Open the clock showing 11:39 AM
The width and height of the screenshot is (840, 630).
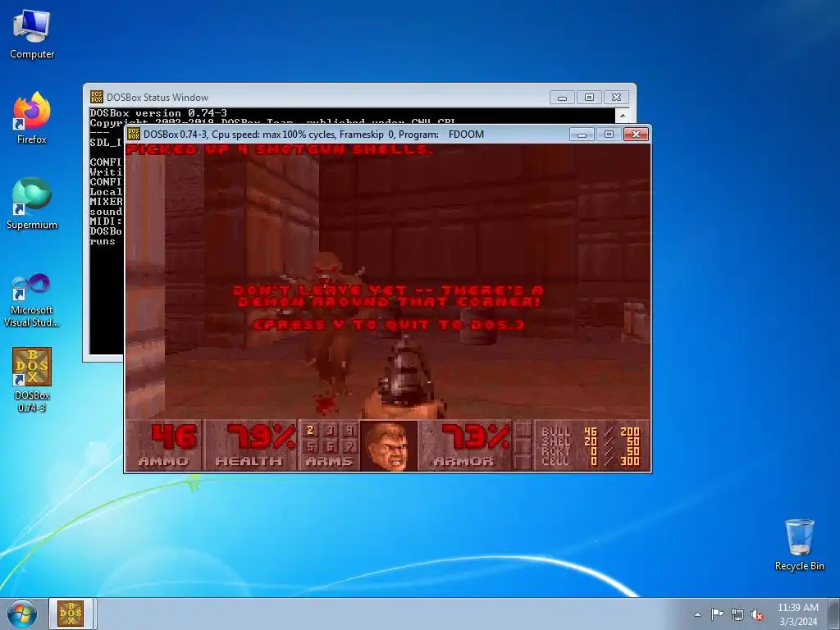(x=797, y=614)
